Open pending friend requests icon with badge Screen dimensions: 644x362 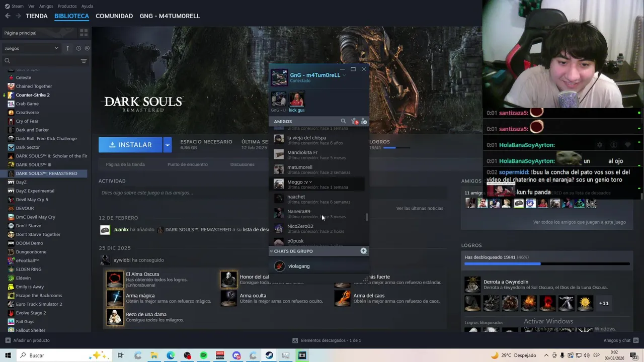[354, 121]
